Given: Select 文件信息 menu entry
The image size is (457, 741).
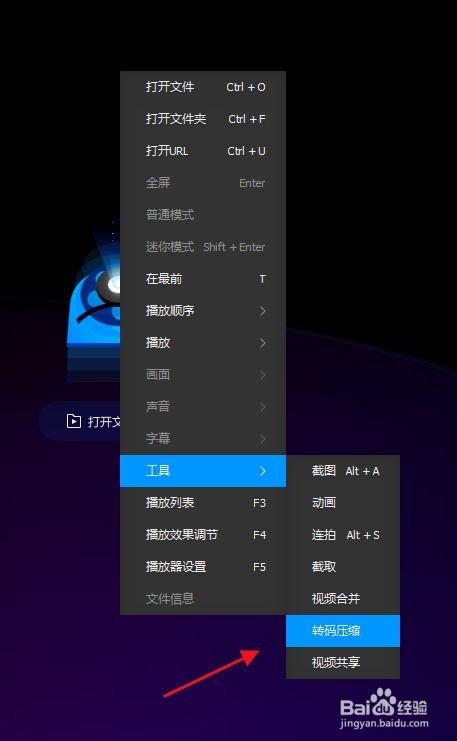Looking at the screenshot, I should 203,599.
